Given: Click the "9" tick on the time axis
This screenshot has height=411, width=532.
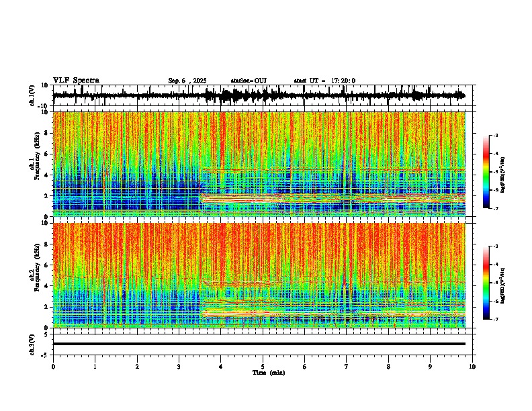Looking at the screenshot, I should 430,367.
